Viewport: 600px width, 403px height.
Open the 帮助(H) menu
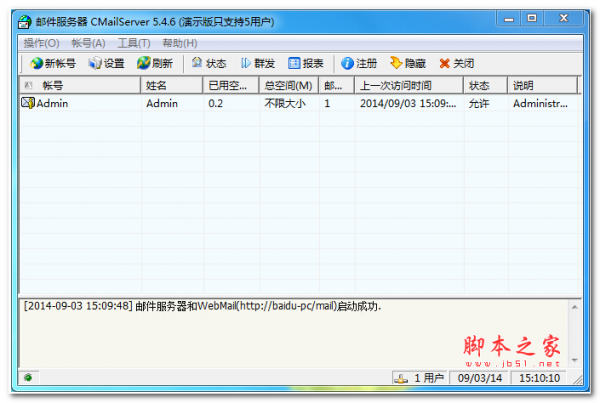click(x=179, y=43)
